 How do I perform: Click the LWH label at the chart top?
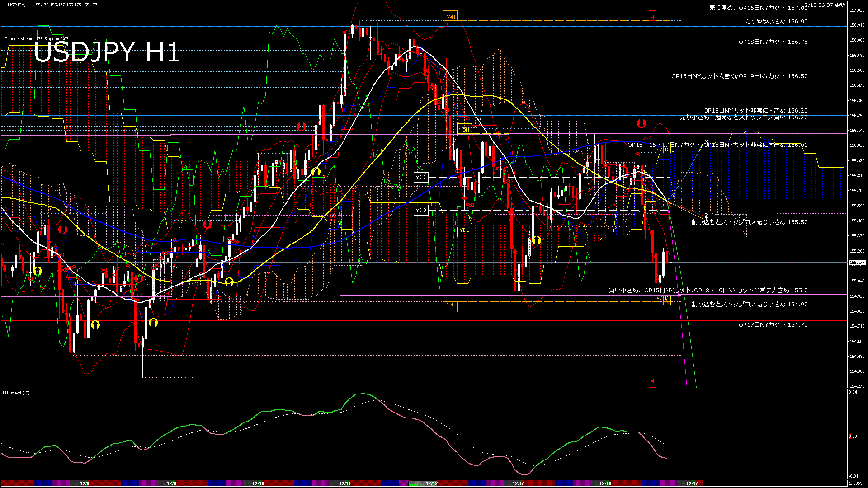pos(450,16)
